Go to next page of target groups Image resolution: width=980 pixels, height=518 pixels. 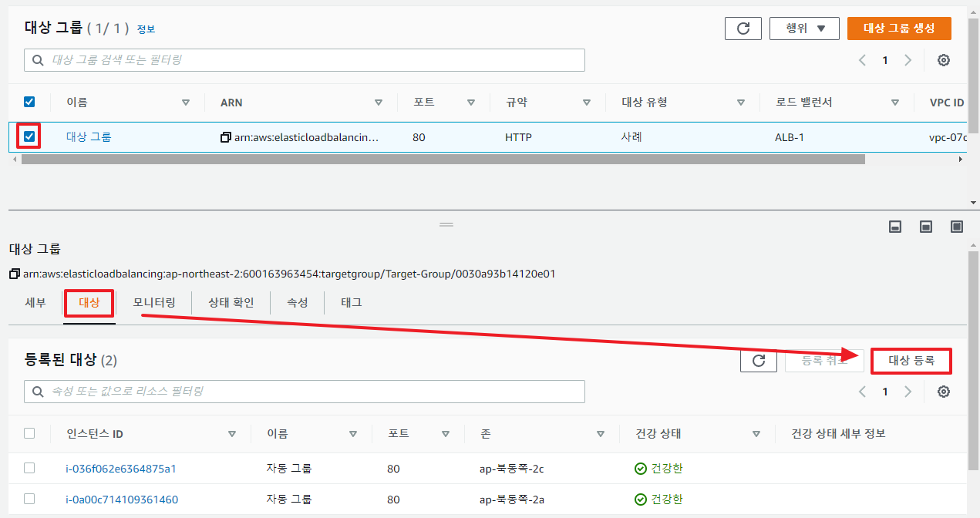tap(908, 60)
